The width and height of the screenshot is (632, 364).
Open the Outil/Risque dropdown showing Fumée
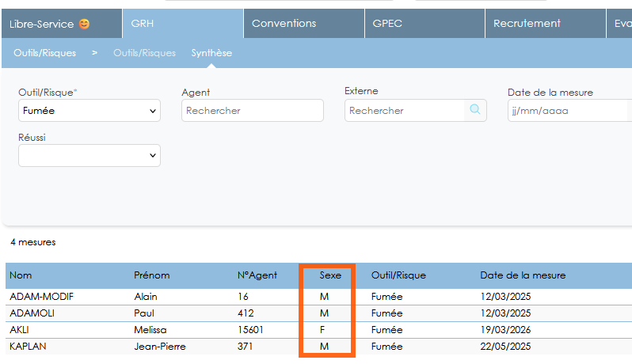coord(89,110)
